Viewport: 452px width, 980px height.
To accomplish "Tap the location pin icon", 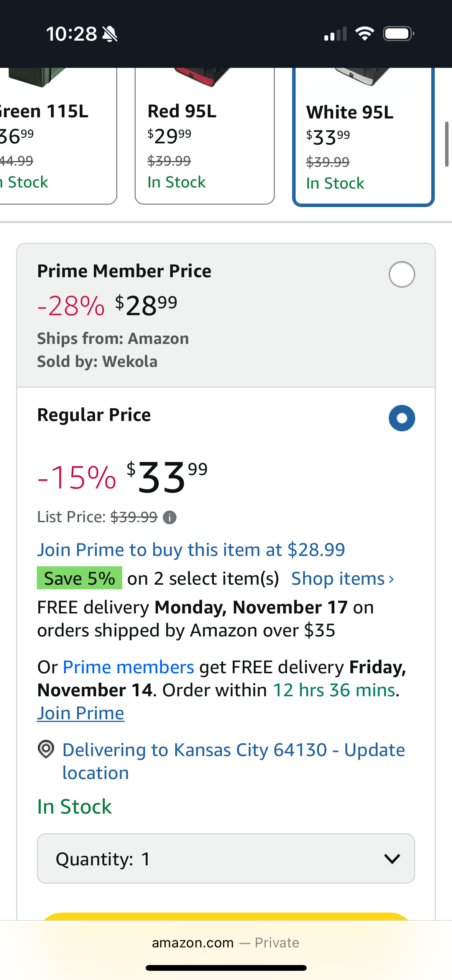I will (x=46, y=749).
